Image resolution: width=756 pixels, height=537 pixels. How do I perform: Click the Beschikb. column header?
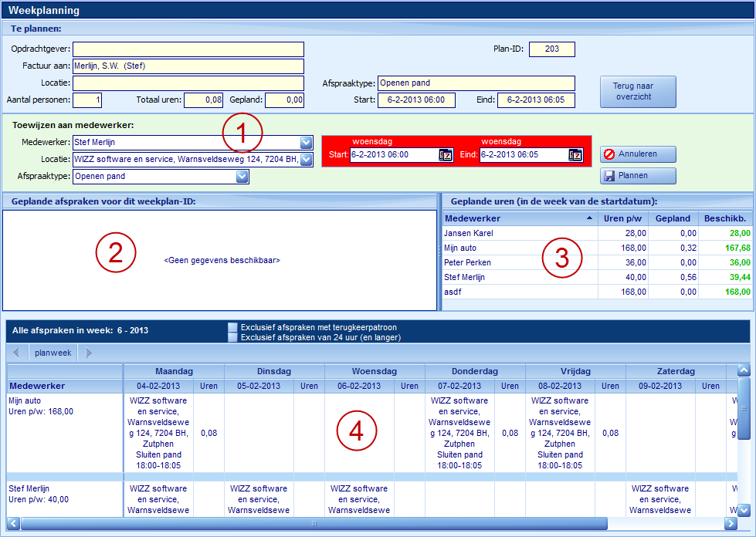click(725, 218)
